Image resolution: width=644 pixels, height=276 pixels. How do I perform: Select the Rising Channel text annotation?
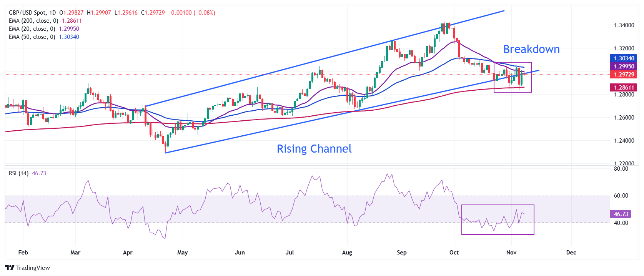(314, 149)
